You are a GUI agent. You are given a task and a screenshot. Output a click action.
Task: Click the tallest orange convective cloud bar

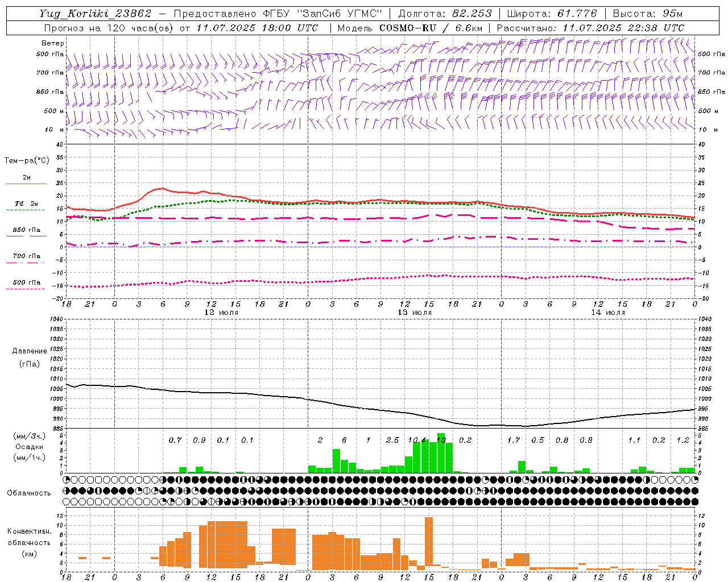click(429, 541)
